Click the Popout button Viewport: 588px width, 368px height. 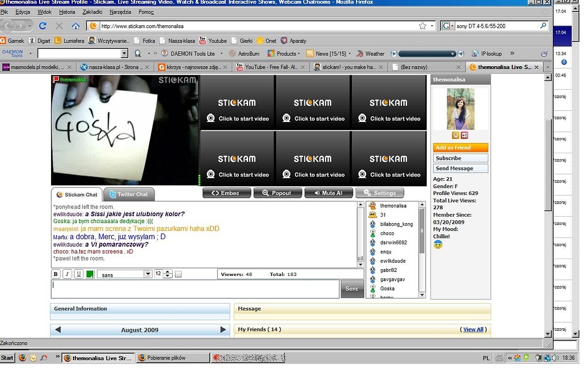pyautogui.click(x=278, y=193)
